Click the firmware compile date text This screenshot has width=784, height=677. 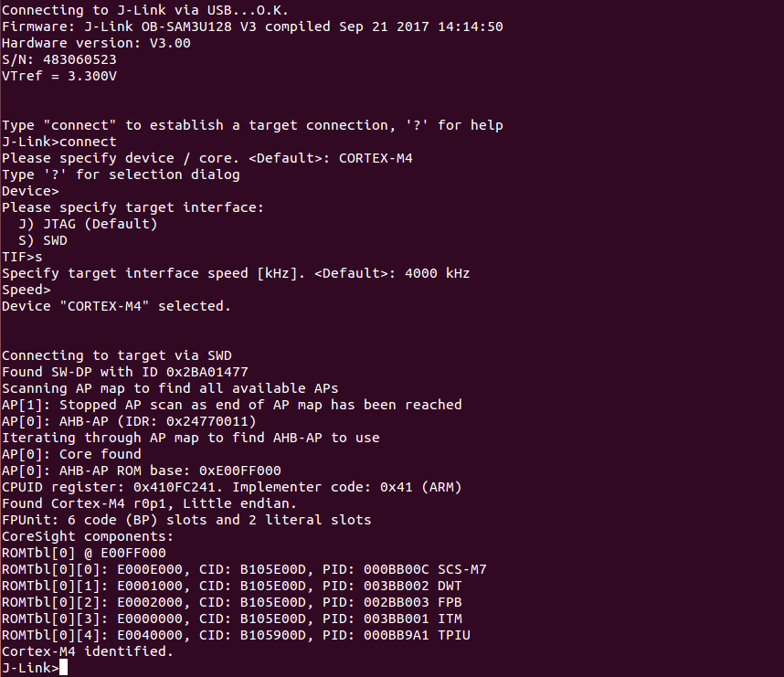tap(421, 26)
